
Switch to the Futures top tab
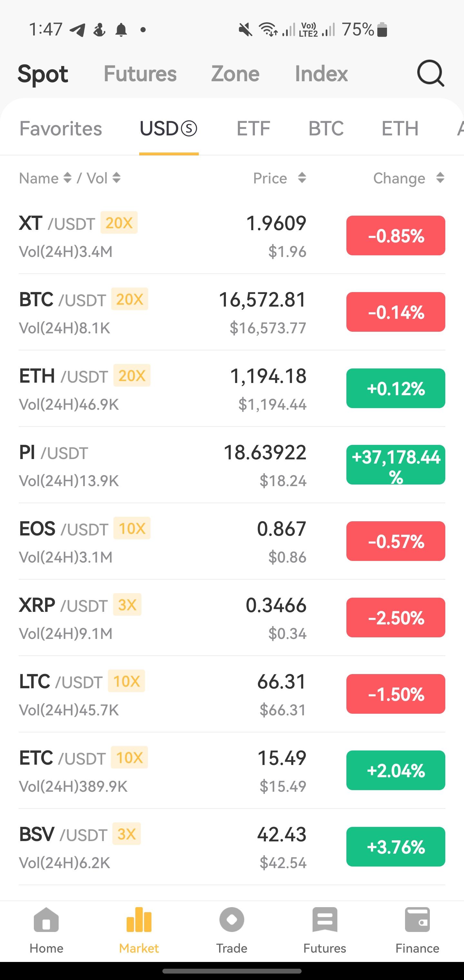click(x=140, y=73)
